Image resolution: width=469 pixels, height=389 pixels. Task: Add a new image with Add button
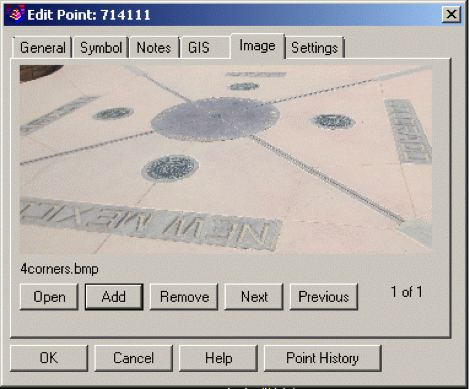[114, 297]
